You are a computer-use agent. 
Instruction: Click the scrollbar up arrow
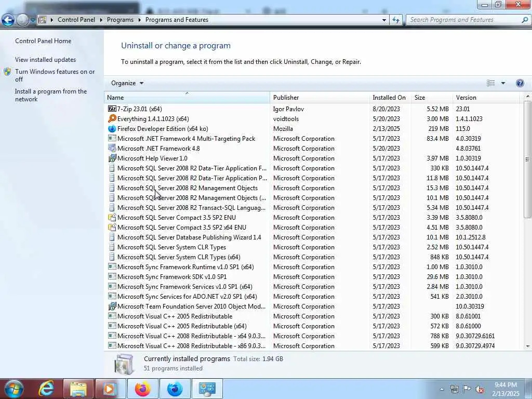528,97
